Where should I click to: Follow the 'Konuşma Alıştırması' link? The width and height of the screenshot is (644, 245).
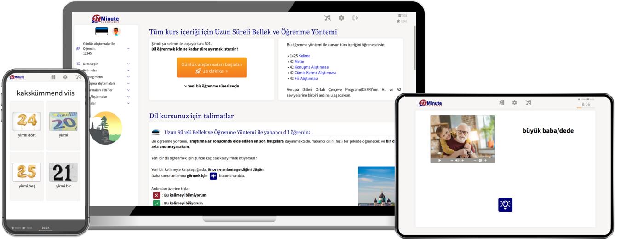click(x=311, y=67)
